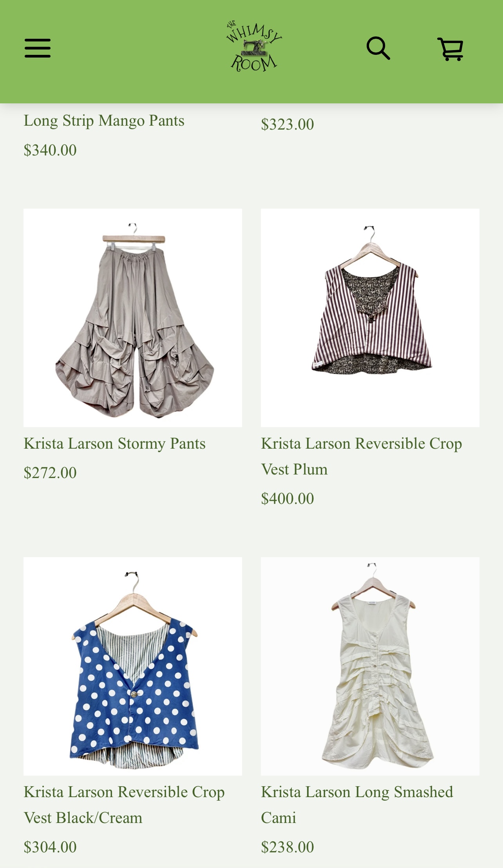Image resolution: width=503 pixels, height=868 pixels.
Task: Open Krista Larson Reversible Crop Vest Plum
Action: click(x=362, y=456)
